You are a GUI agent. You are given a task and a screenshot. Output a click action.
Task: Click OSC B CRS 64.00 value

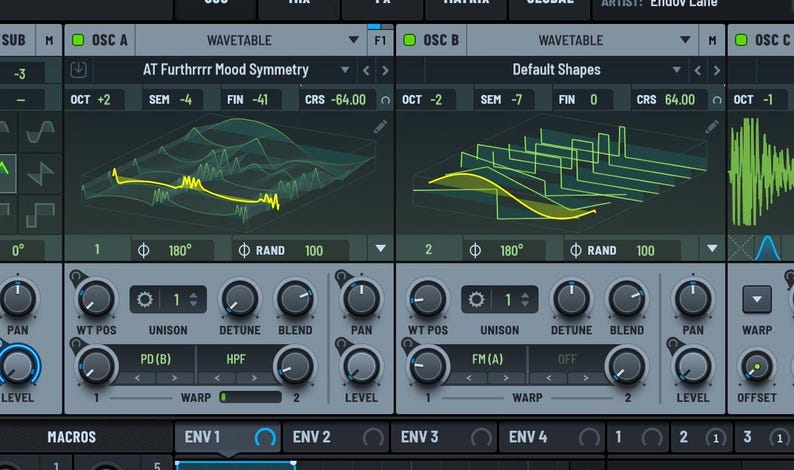coord(680,100)
